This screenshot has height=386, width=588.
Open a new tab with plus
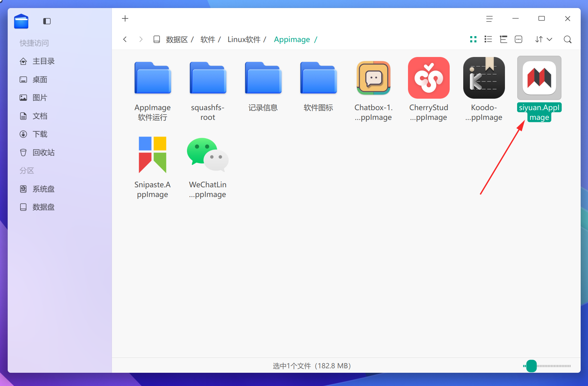point(125,18)
